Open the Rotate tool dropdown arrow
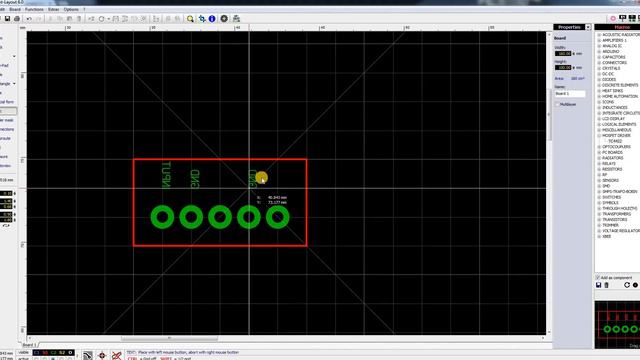The image size is (640, 360). (x=109, y=19)
